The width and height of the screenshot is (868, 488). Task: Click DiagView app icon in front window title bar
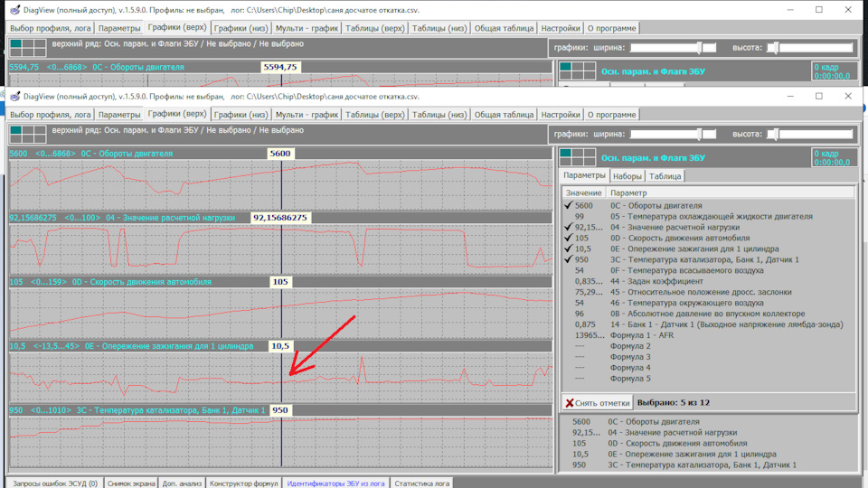[x=15, y=97]
